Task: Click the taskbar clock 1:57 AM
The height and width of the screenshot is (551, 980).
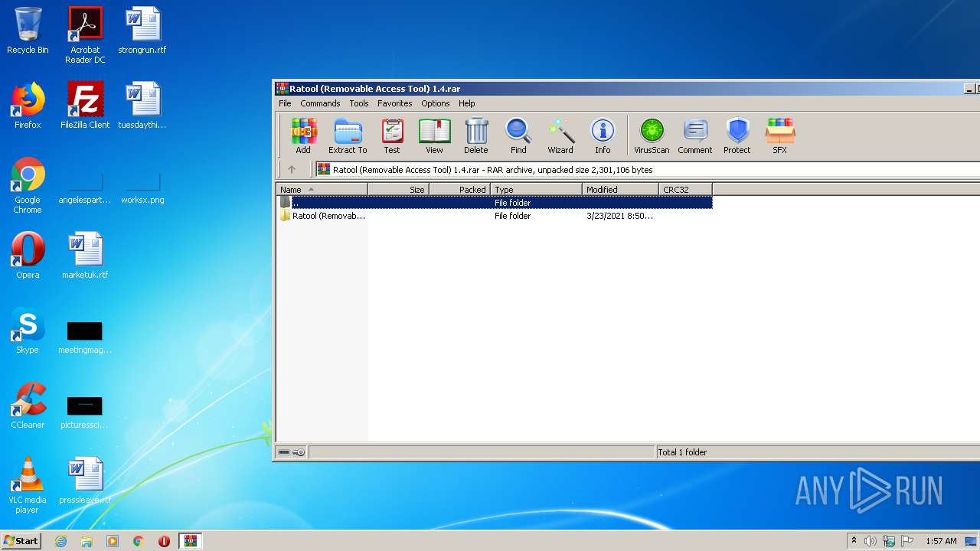Action: pos(941,541)
